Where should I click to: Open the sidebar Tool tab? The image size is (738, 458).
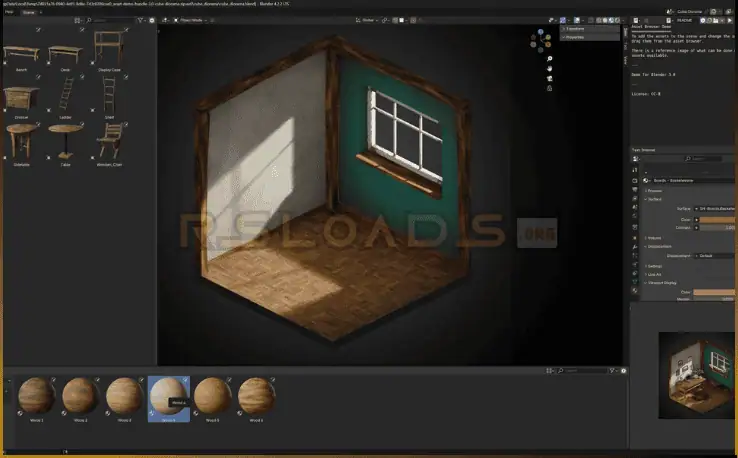[626, 47]
